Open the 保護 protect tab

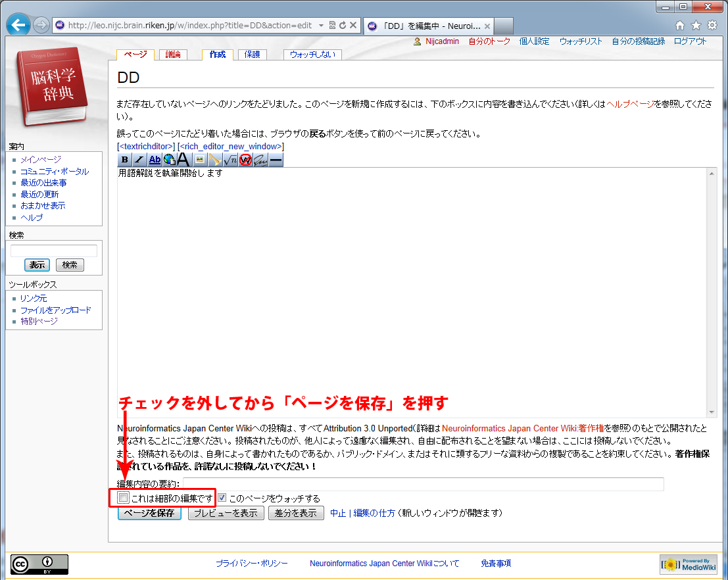pos(252,55)
